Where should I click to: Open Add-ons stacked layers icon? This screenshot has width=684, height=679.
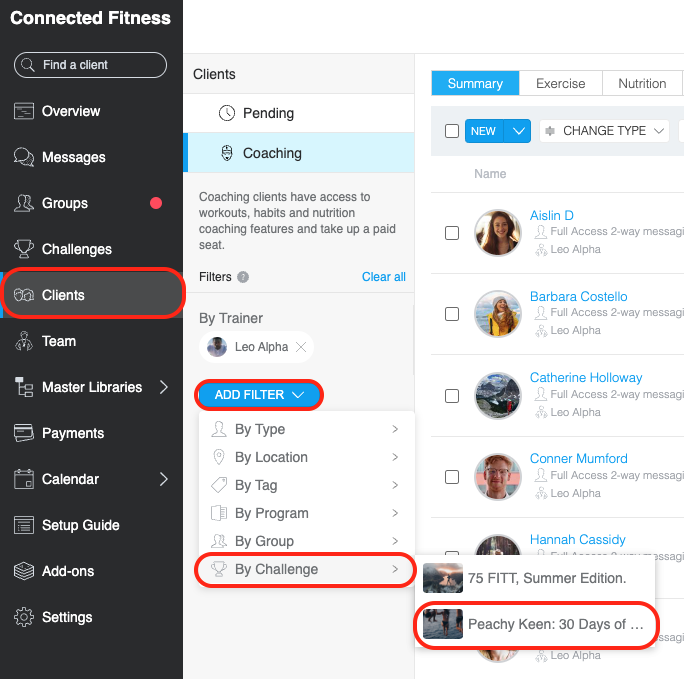tap(24, 571)
